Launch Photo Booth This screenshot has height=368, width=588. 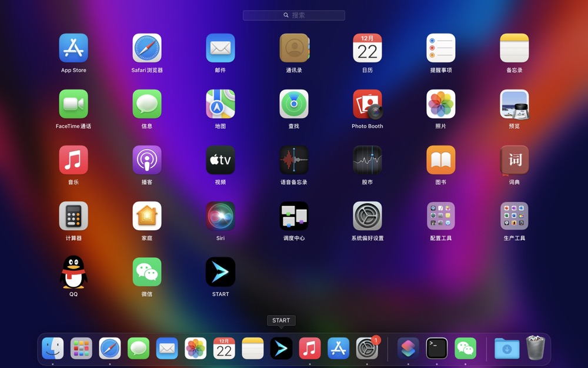pos(367,104)
